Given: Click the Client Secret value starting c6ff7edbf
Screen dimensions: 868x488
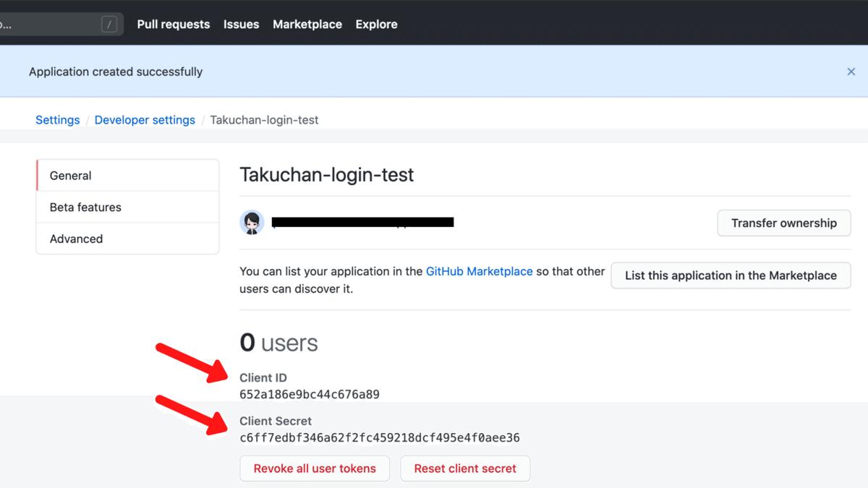Looking at the screenshot, I should pyautogui.click(x=380, y=438).
